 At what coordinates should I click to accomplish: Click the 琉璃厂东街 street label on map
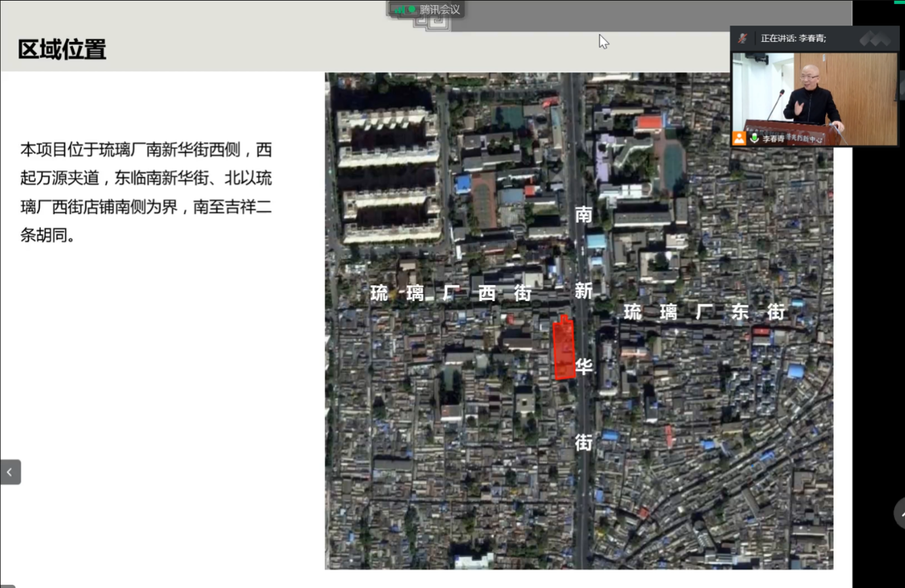coord(704,312)
